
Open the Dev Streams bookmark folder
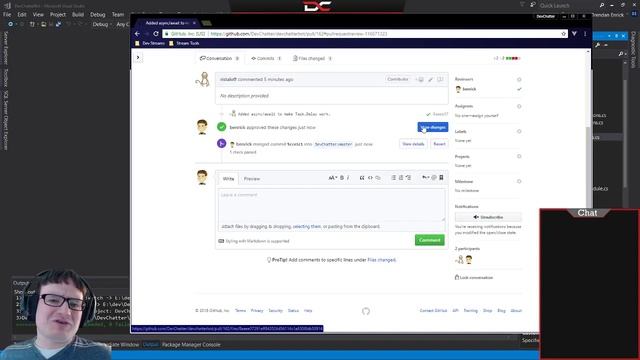150,43
